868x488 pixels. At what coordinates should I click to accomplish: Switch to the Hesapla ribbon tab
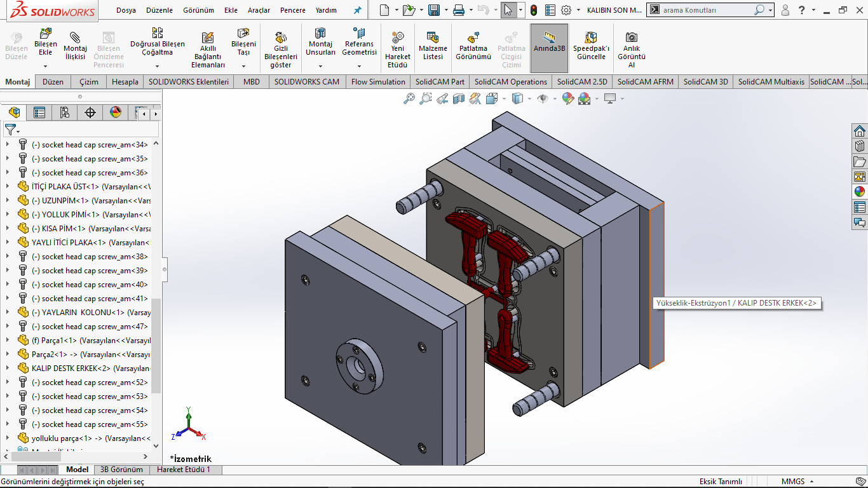[x=125, y=82]
